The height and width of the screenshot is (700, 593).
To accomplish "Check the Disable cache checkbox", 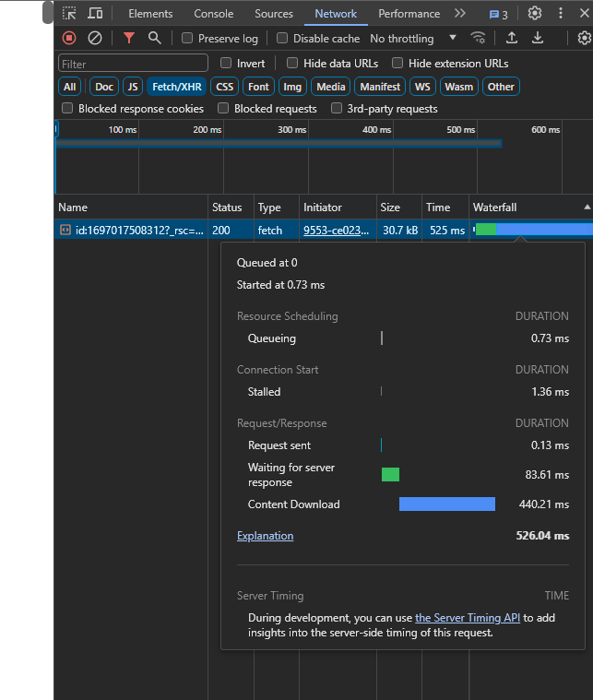I will 282,39.
